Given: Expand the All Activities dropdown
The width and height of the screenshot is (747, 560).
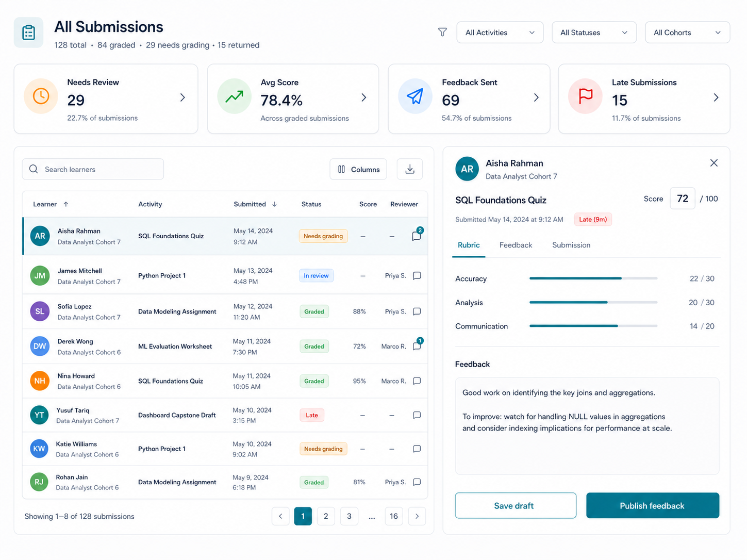Looking at the screenshot, I should (500, 32).
